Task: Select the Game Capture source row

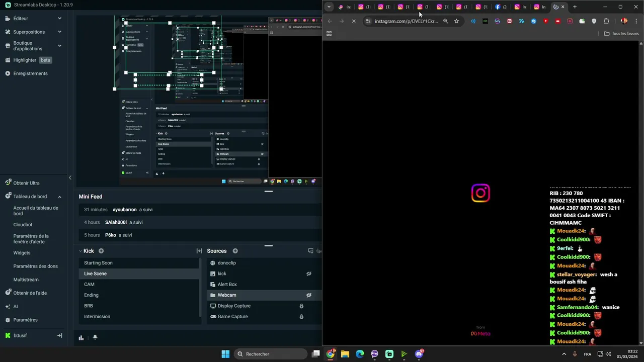Action: point(264,317)
